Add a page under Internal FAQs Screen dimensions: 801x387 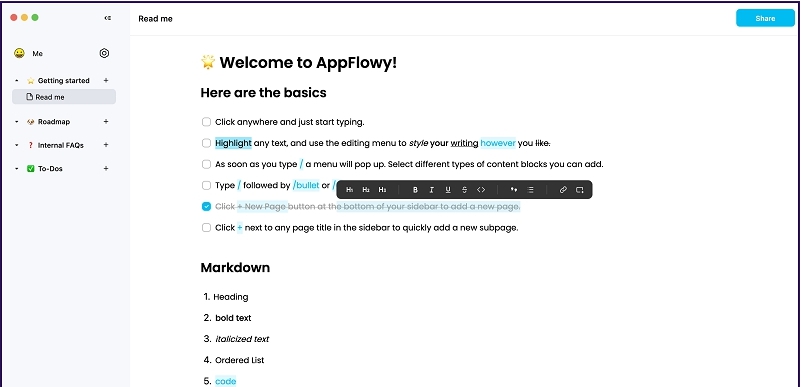pos(106,145)
